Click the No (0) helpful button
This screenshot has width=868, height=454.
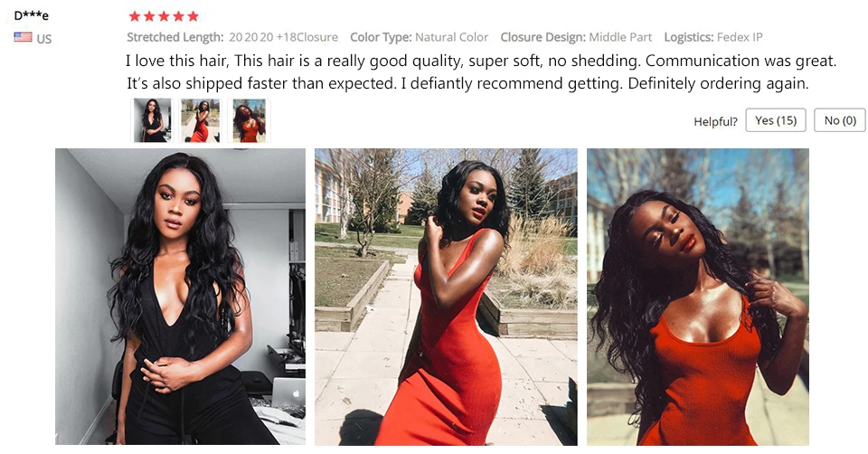pyautogui.click(x=840, y=120)
